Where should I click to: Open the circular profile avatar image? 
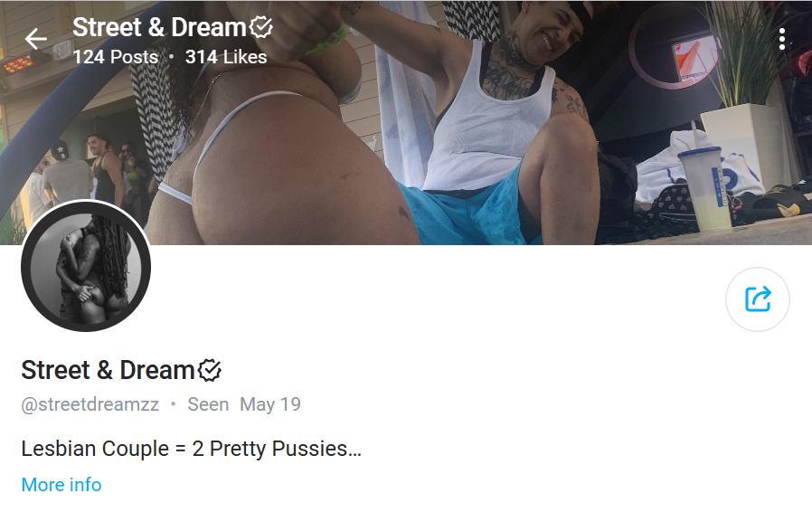86,266
